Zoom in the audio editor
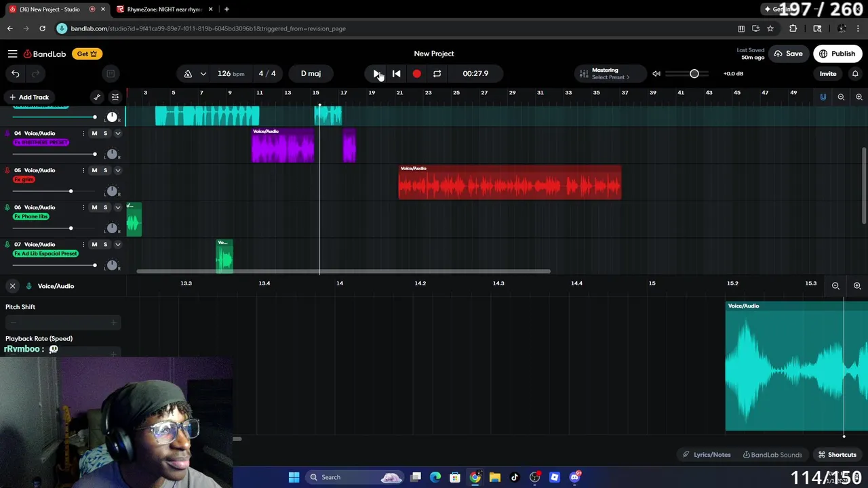This screenshot has width=868, height=488. [857, 286]
